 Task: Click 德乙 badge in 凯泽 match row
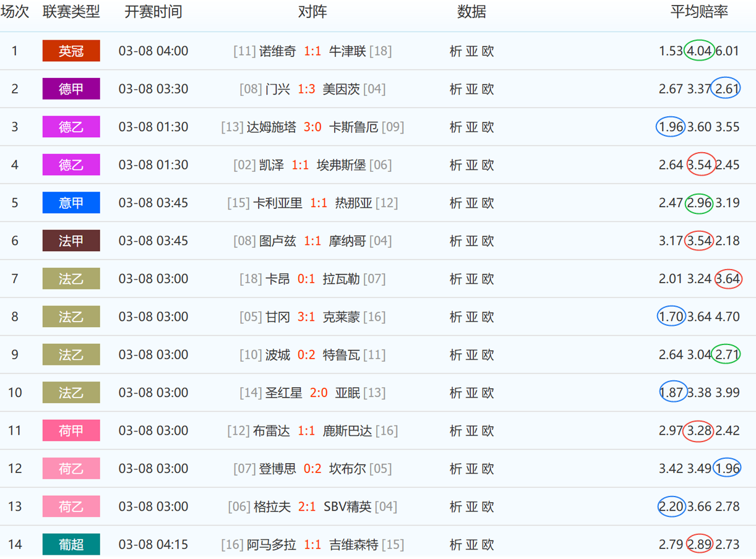pos(71,165)
